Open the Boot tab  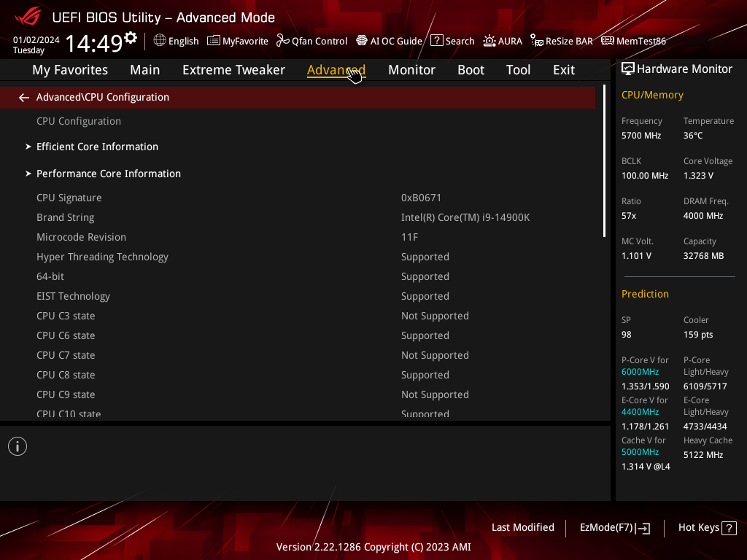471,70
